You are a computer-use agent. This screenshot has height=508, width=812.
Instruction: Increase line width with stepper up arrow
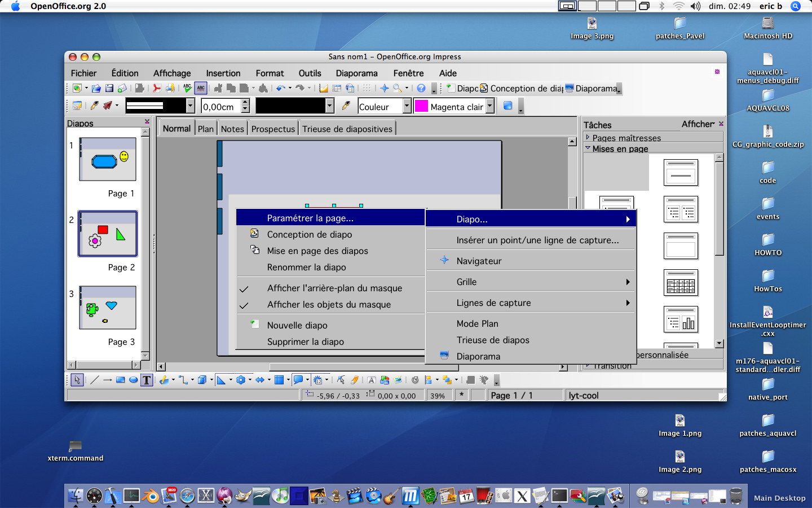(x=245, y=102)
